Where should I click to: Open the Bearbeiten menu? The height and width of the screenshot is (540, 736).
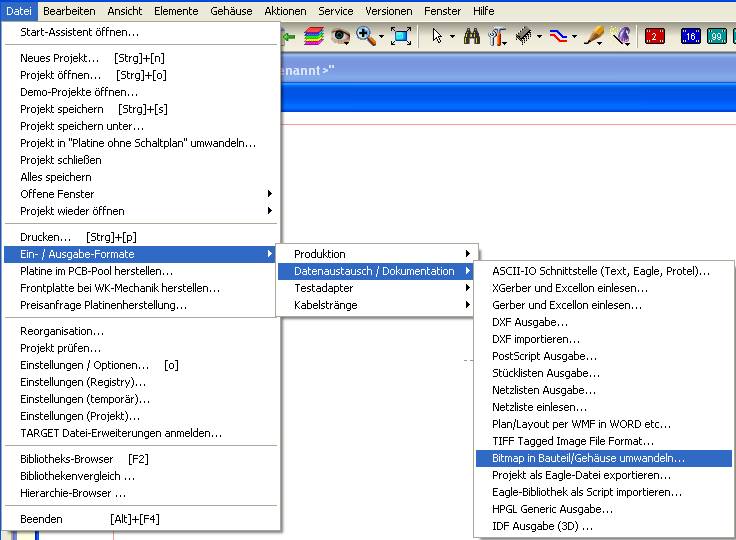point(69,10)
